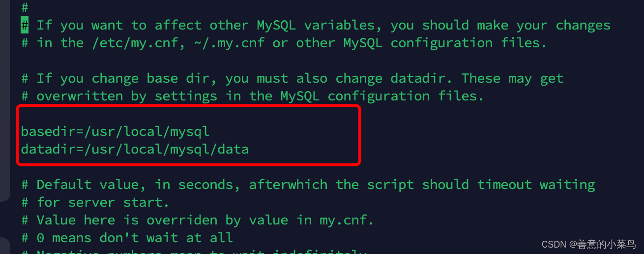The height and width of the screenshot is (254, 644).
Task: Click the CSDN watermark text
Action: coord(588,245)
